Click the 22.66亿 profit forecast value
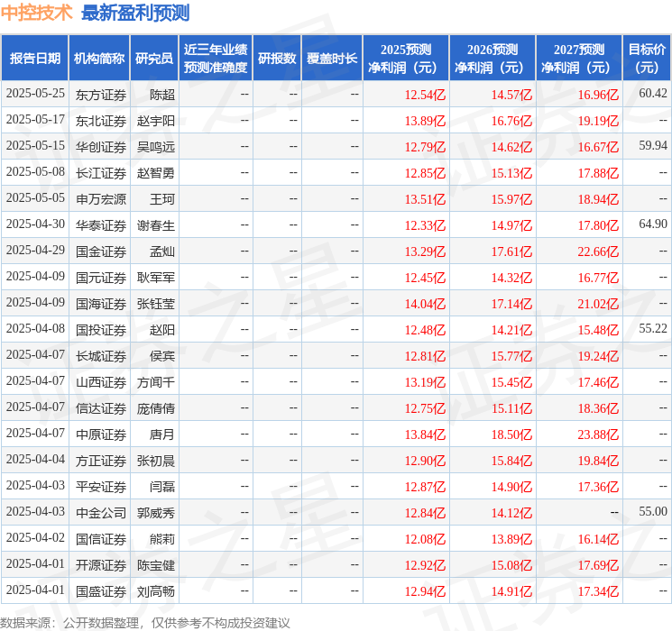The image size is (672, 631). coord(598,251)
